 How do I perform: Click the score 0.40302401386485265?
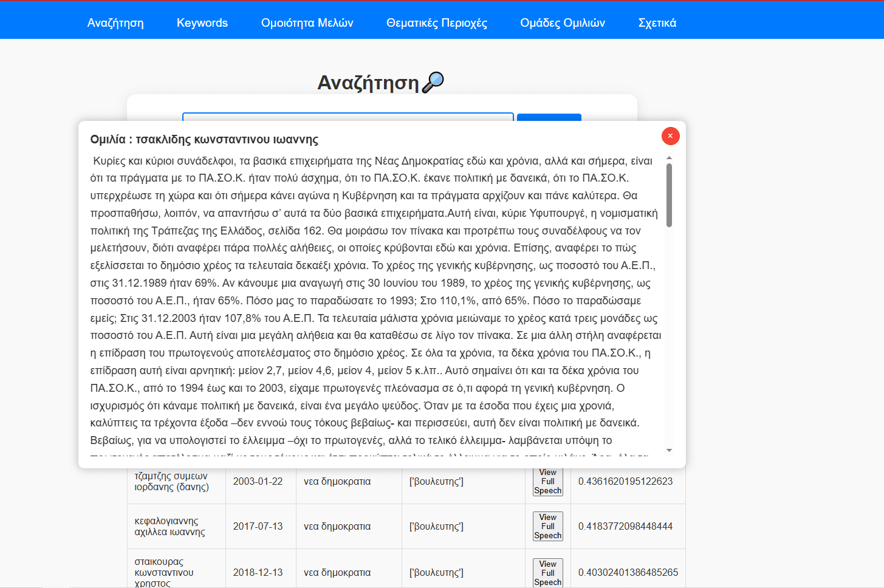coord(628,573)
